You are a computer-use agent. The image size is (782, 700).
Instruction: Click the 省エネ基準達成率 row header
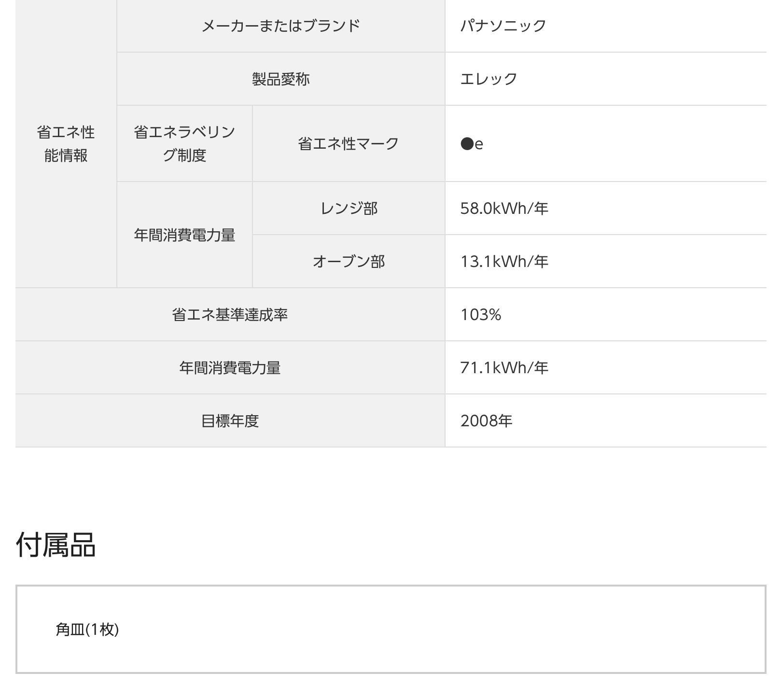pyautogui.click(x=230, y=314)
